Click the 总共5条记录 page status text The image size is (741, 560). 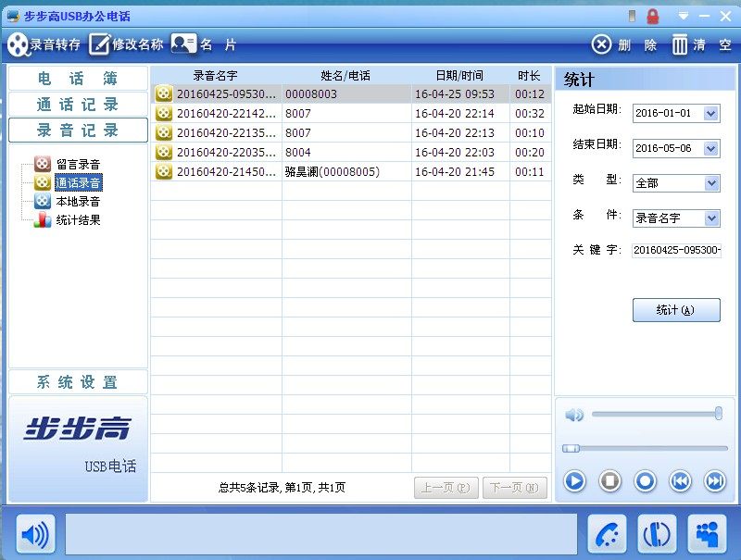click(282, 487)
